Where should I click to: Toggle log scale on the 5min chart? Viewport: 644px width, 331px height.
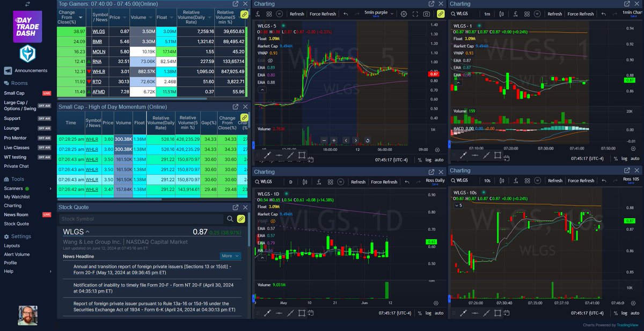(428, 159)
